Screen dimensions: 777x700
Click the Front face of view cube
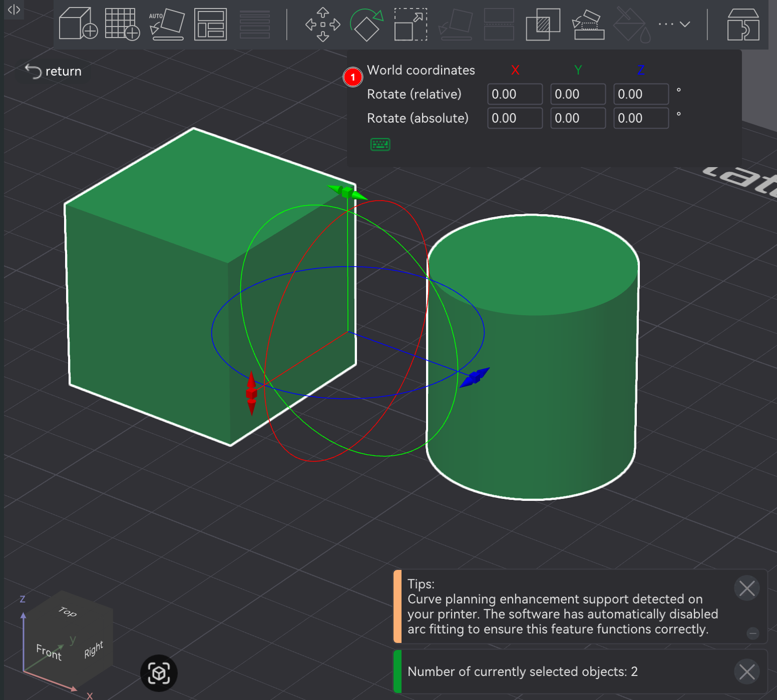point(49,651)
